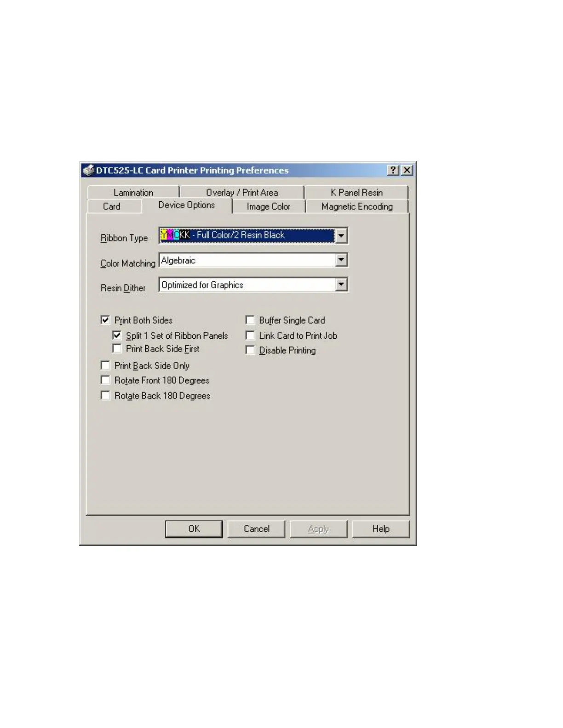Check Buffer Single Card
The image size is (563, 728).
(250, 320)
